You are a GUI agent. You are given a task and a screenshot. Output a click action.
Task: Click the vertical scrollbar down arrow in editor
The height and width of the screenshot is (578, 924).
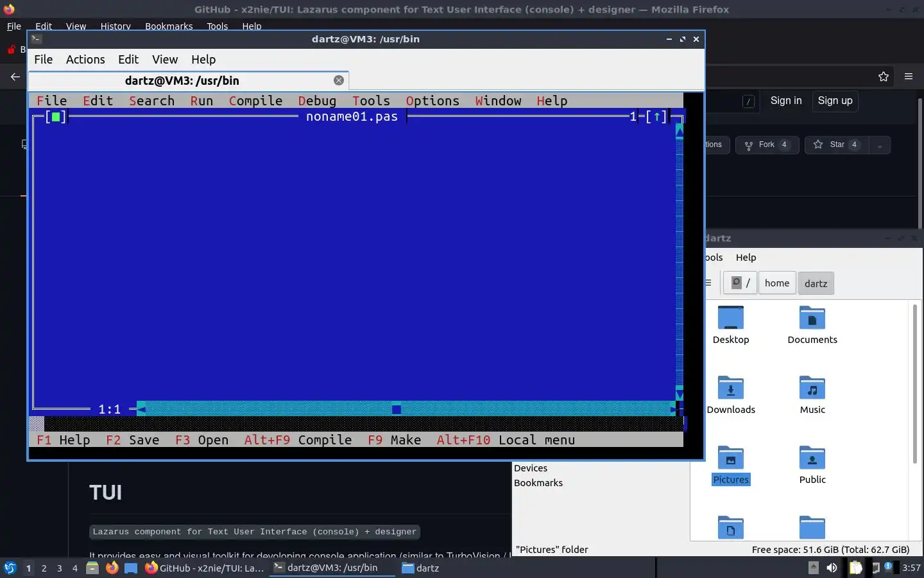(x=680, y=393)
